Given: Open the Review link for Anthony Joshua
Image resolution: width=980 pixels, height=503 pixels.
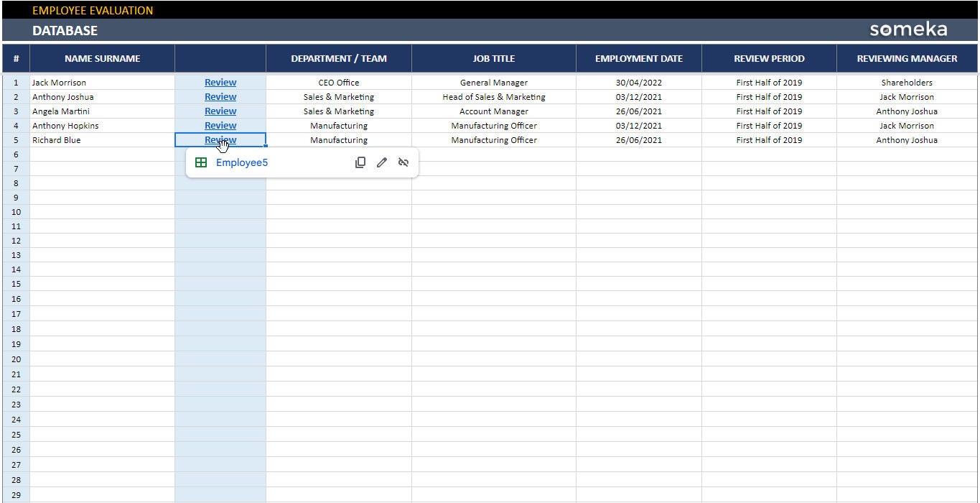Looking at the screenshot, I should pyautogui.click(x=220, y=96).
